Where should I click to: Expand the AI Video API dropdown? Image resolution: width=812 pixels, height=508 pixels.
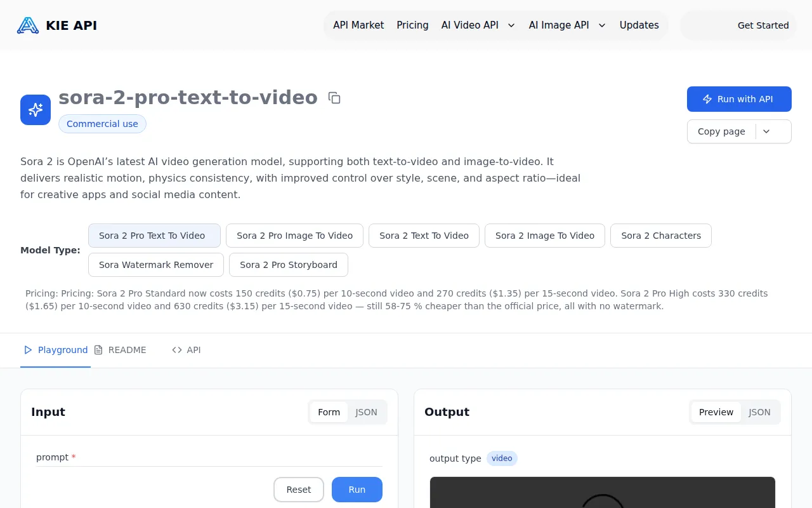tap(511, 25)
